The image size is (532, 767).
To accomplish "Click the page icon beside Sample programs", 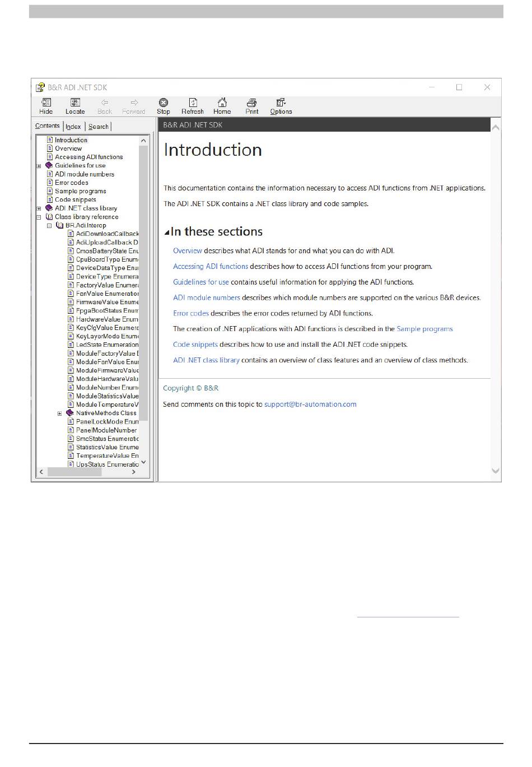I will 50,191.
